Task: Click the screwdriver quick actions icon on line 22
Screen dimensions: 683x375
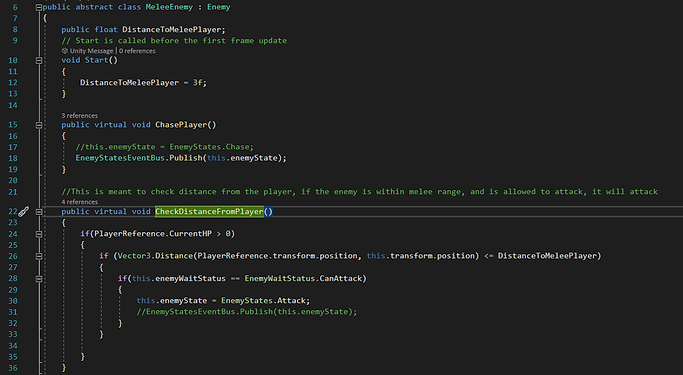Action: click(x=24, y=212)
